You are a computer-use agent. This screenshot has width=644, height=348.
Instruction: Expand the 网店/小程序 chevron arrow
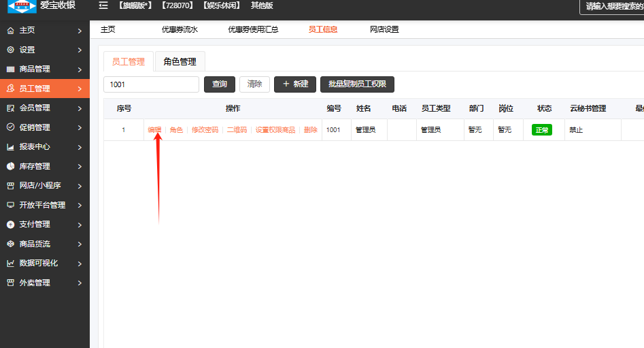(x=80, y=186)
